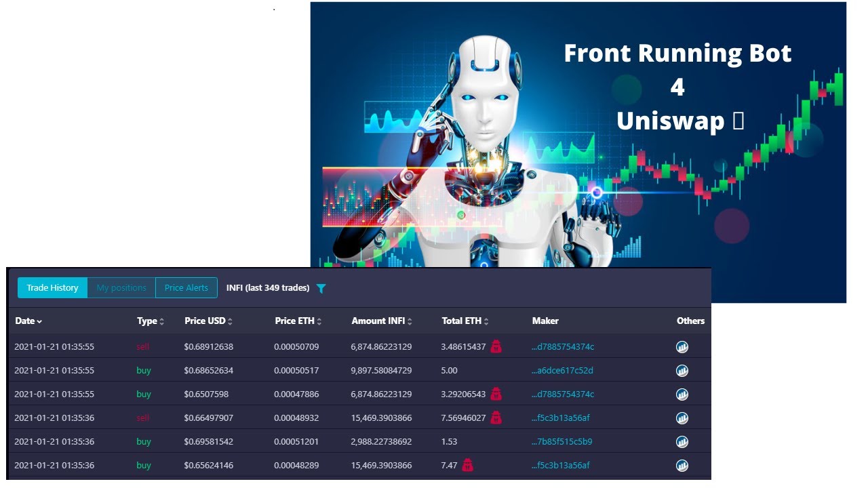This screenshot has width=868, height=488.
Task: Open the chart icon for the first sell trade
Action: pos(682,346)
